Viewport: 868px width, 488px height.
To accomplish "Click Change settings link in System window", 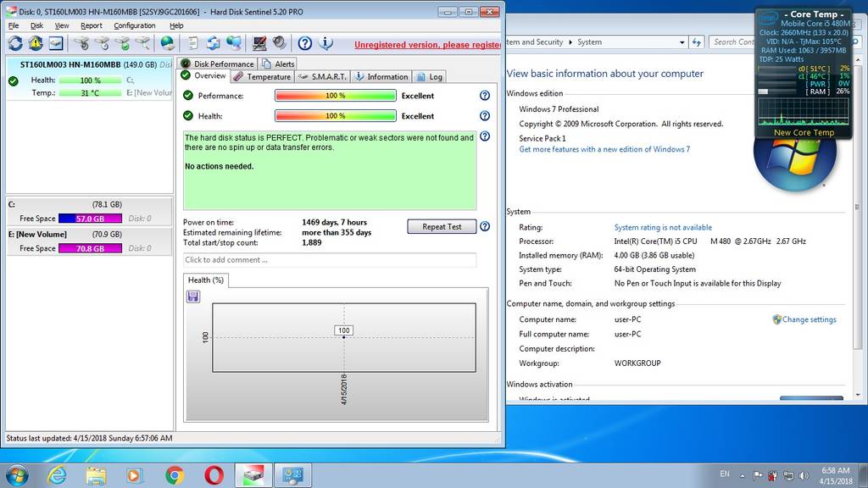I will pos(810,319).
